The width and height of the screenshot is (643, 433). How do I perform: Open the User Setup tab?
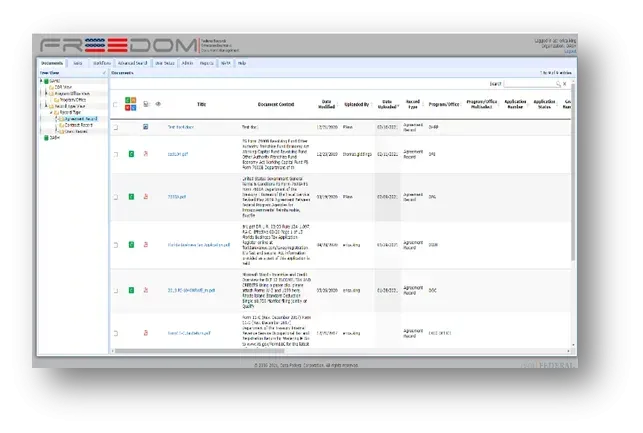point(165,63)
